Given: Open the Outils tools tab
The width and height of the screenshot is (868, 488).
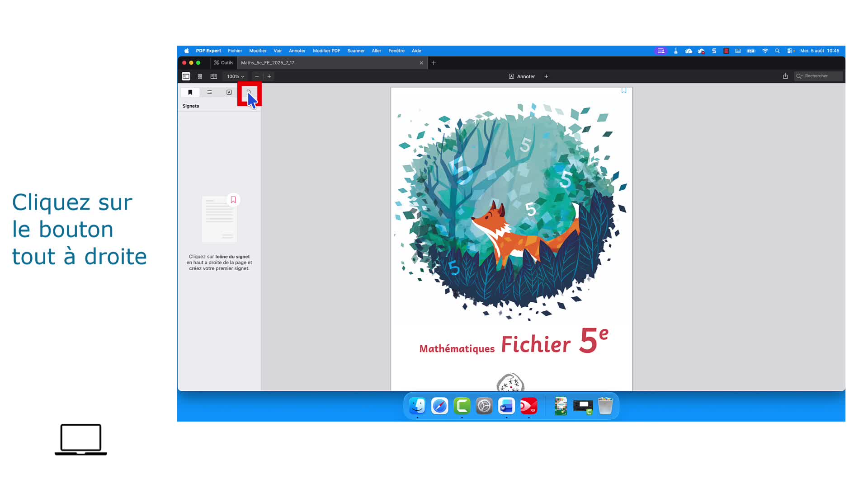Looking at the screenshot, I should 224,63.
